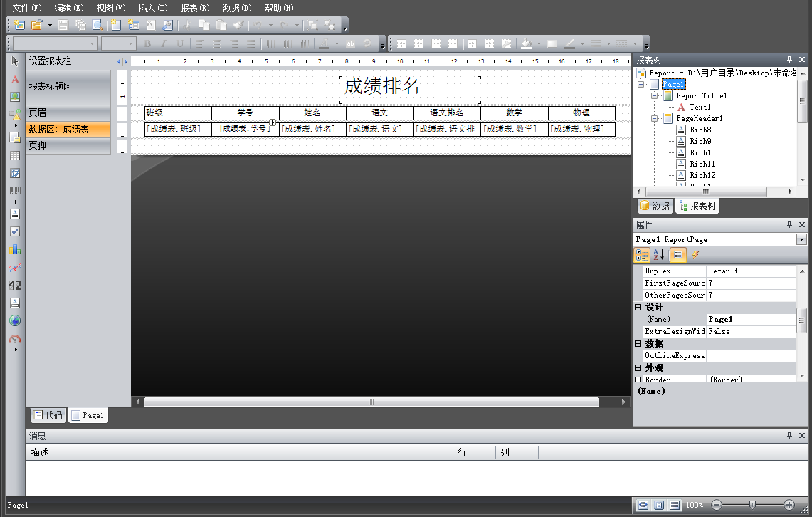
Task: Click the preview report magnifier icon
Action: pos(97,25)
